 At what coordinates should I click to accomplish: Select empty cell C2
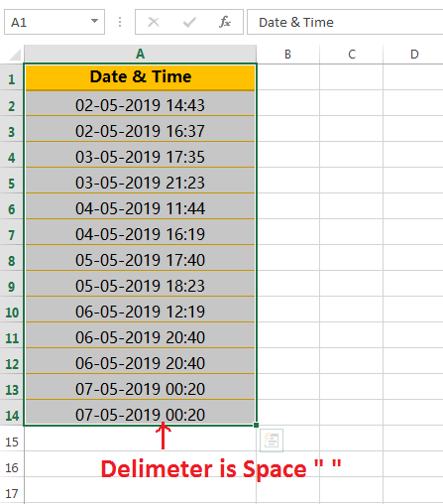pos(352,103)
